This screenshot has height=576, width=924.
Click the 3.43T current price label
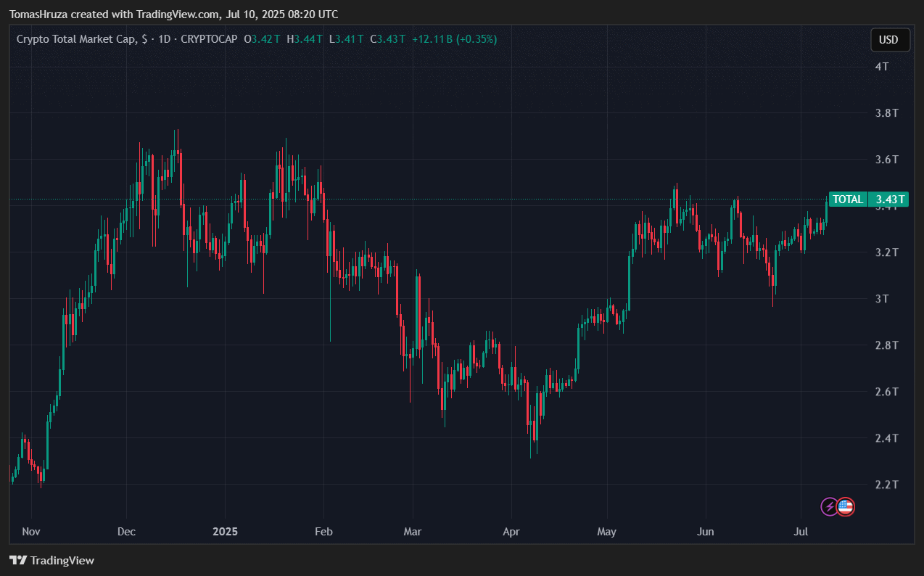point(890,199)
